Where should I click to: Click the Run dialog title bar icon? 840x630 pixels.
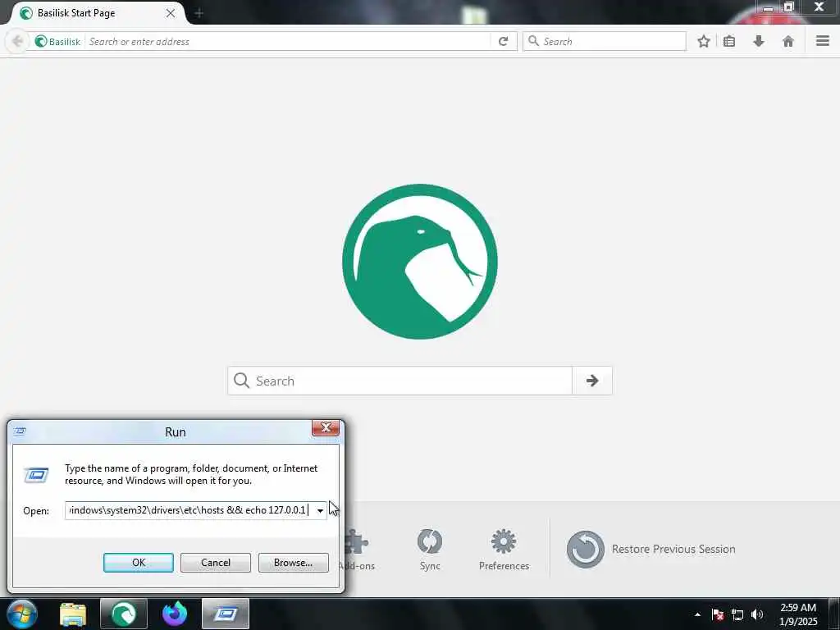(20, 431)
